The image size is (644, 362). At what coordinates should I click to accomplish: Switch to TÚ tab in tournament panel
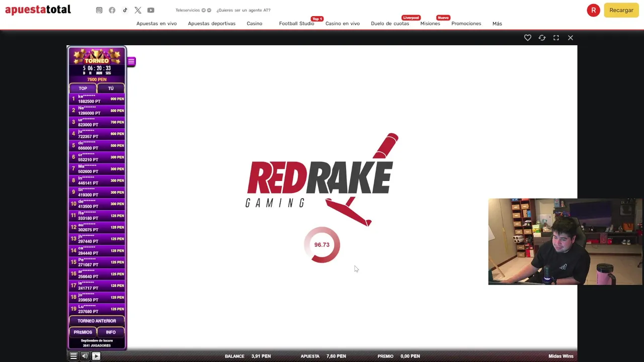tap(111, 88)
